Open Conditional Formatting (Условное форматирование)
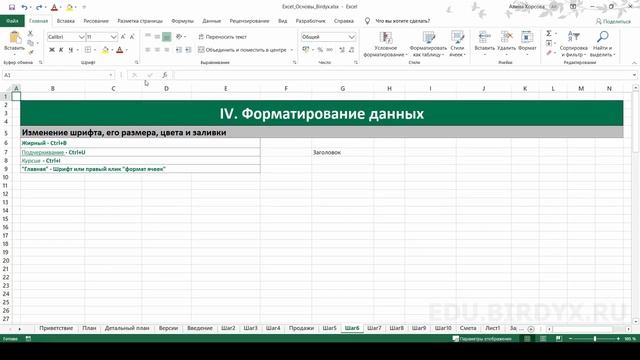Screen dimensions: 640x360 (x=385, y=44)
